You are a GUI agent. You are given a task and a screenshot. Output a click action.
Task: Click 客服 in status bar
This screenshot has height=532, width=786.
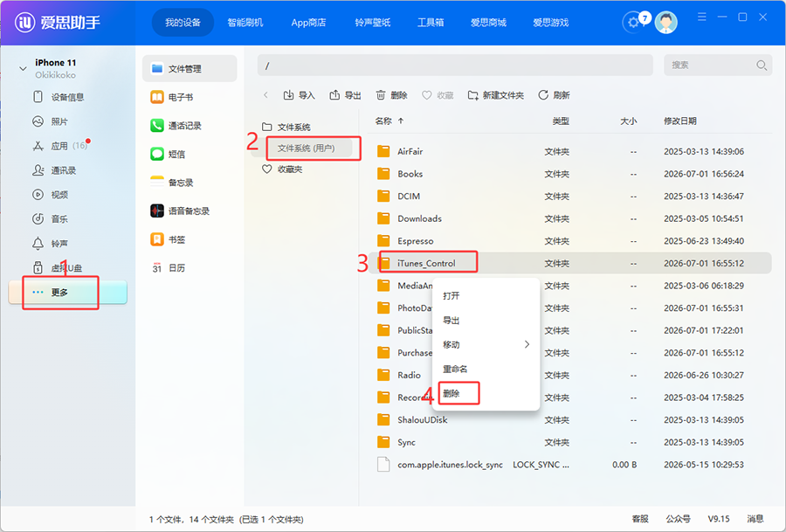pyautogui.click(x=640, y=519)
